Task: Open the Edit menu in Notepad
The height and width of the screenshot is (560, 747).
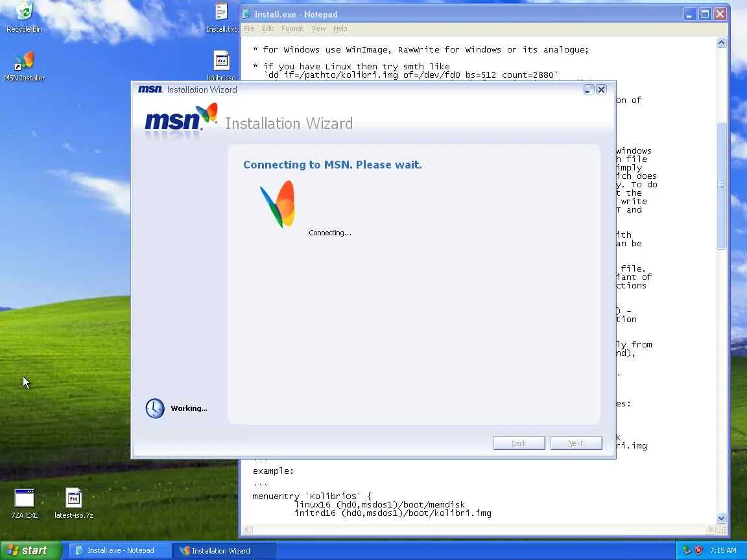Action: 268,29
